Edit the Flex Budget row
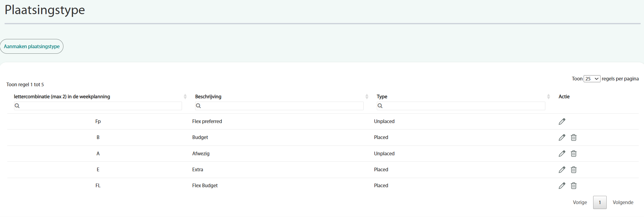The height and width of the screenshot is (217, 644). tap(562, 186)
